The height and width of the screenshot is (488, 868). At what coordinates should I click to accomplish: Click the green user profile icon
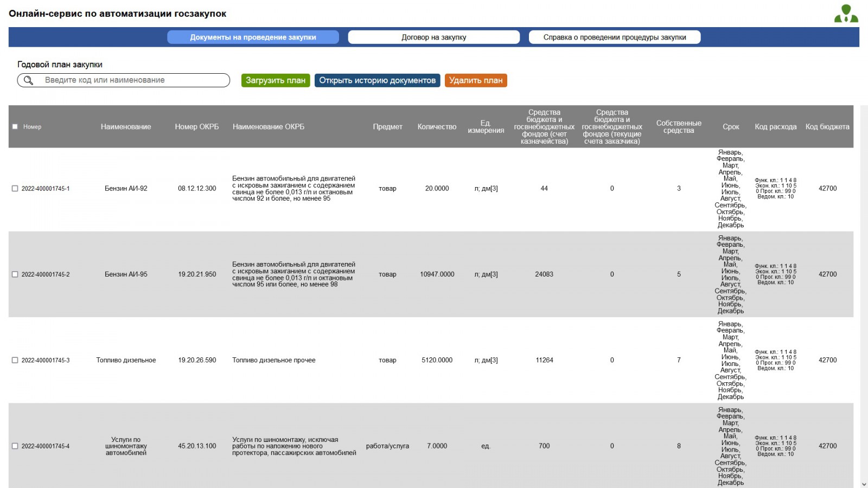pos(846,14)
